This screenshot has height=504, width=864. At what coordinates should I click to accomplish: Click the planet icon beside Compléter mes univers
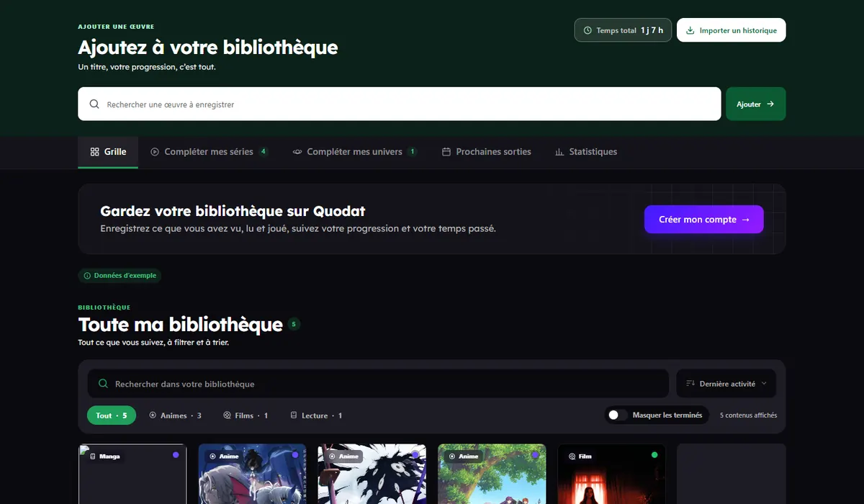click(297, 152)
